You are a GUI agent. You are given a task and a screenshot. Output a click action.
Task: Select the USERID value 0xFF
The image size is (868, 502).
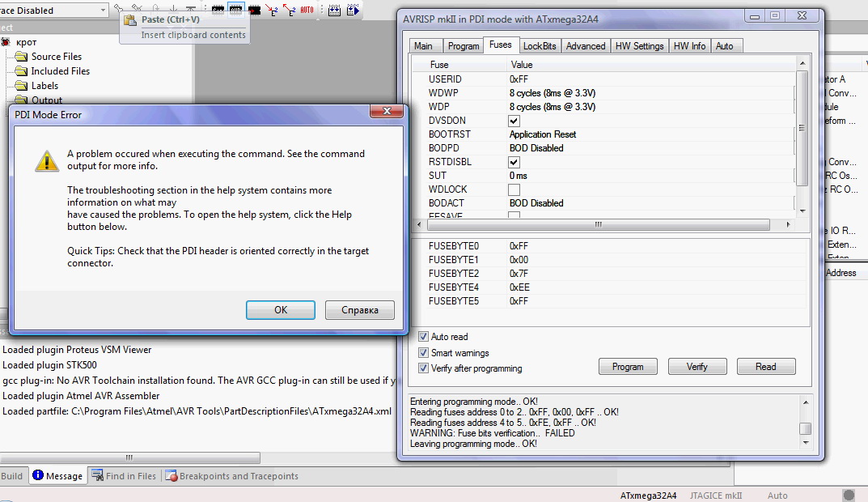click(519, 79)
